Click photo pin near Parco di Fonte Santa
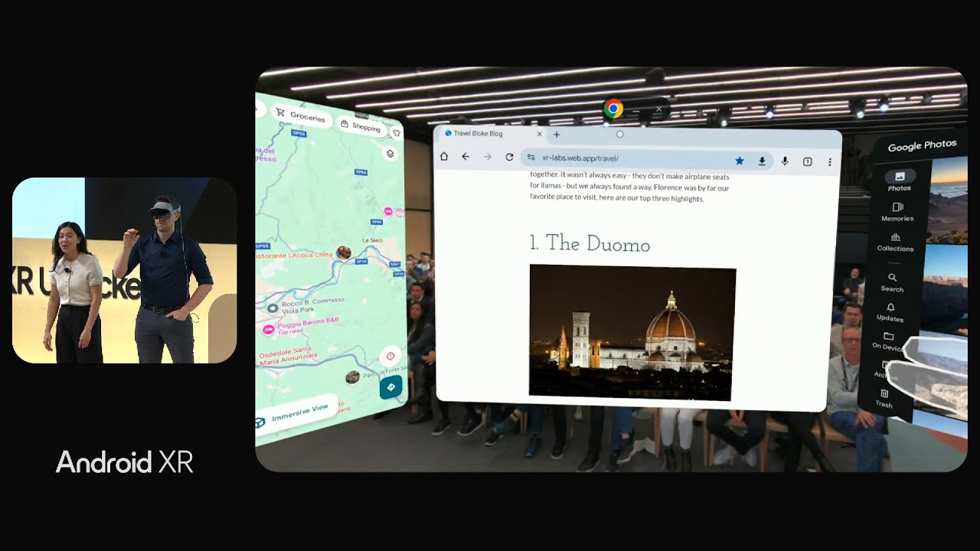This screenshot has width=980, height=551. click(x=352, y=377)
